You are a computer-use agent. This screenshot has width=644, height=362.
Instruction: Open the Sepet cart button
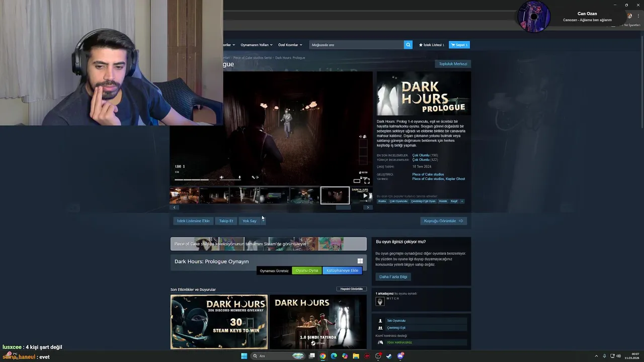[459, 45]
